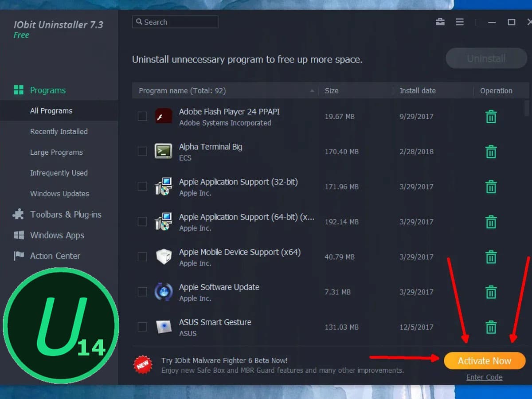
Task: Click Apple Application Support (64-bit) installer icon
Action: point(164,221)
